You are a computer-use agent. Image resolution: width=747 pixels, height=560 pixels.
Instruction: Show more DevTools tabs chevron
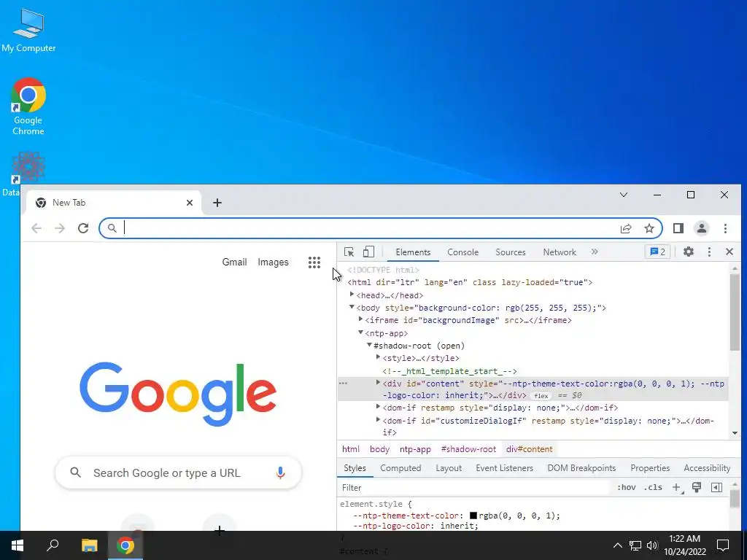[595, 252]
